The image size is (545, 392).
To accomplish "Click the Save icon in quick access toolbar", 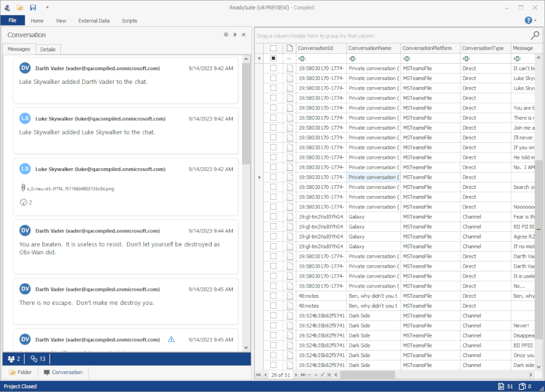I will click(x=33, y=8).
